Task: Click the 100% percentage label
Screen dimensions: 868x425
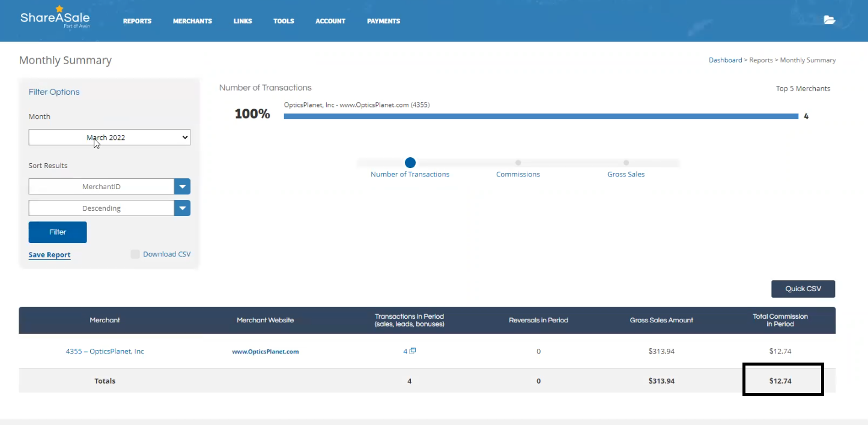Action: pos(252,114)
